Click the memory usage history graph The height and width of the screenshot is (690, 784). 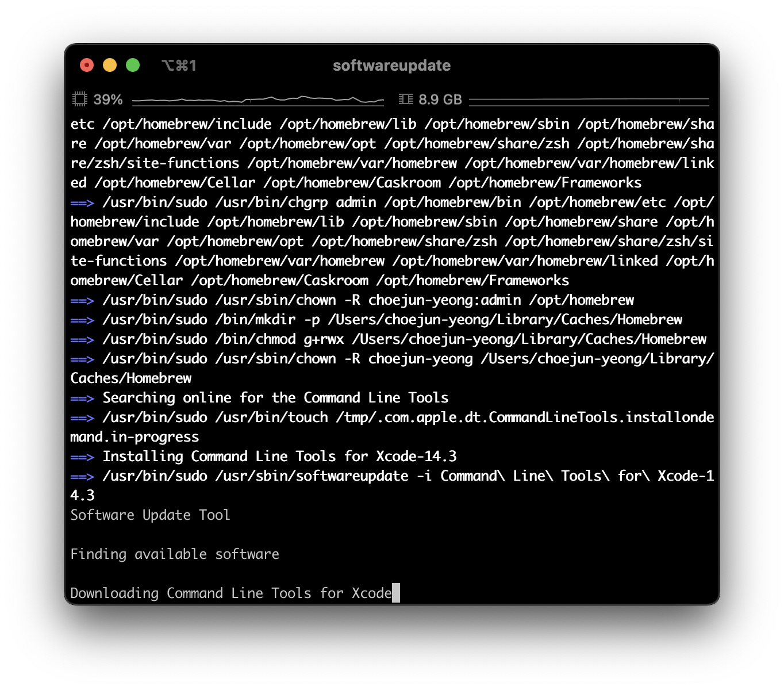[589, 100]
